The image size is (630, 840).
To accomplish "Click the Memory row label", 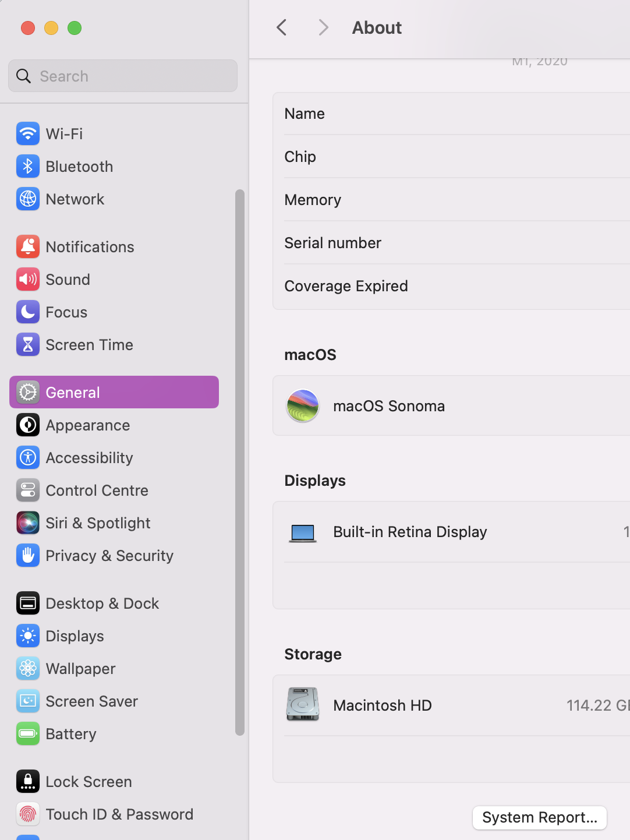I will coord(313,200).
